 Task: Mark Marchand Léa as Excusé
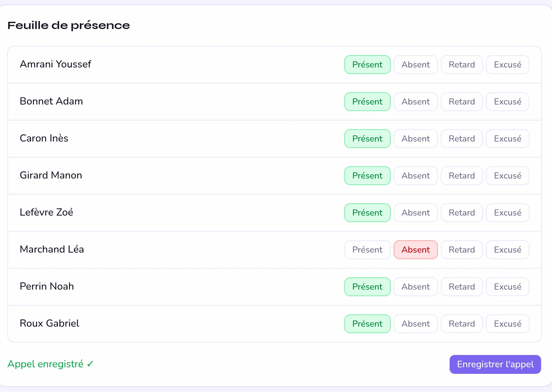507,250
